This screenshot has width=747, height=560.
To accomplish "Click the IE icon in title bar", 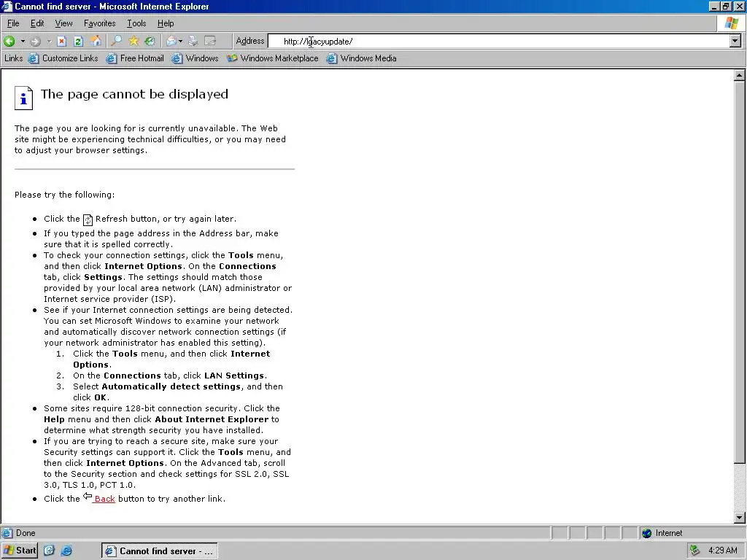I will pos(7,6).
